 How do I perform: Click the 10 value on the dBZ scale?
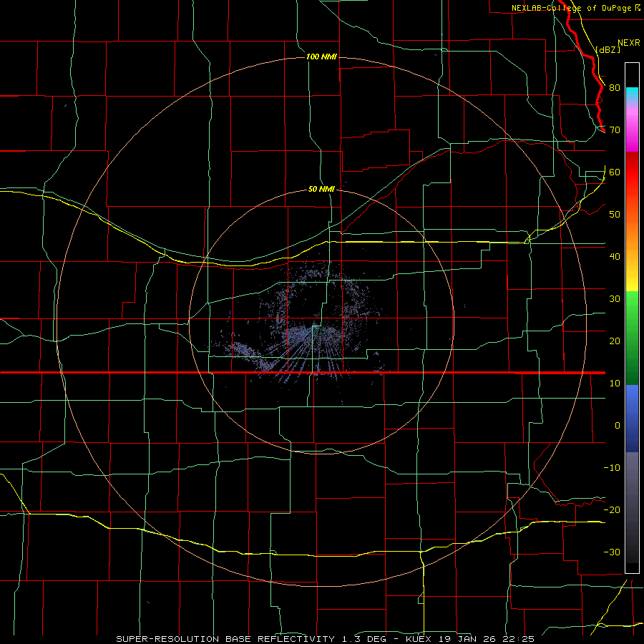pyautogui.click(x=615, y=384)
